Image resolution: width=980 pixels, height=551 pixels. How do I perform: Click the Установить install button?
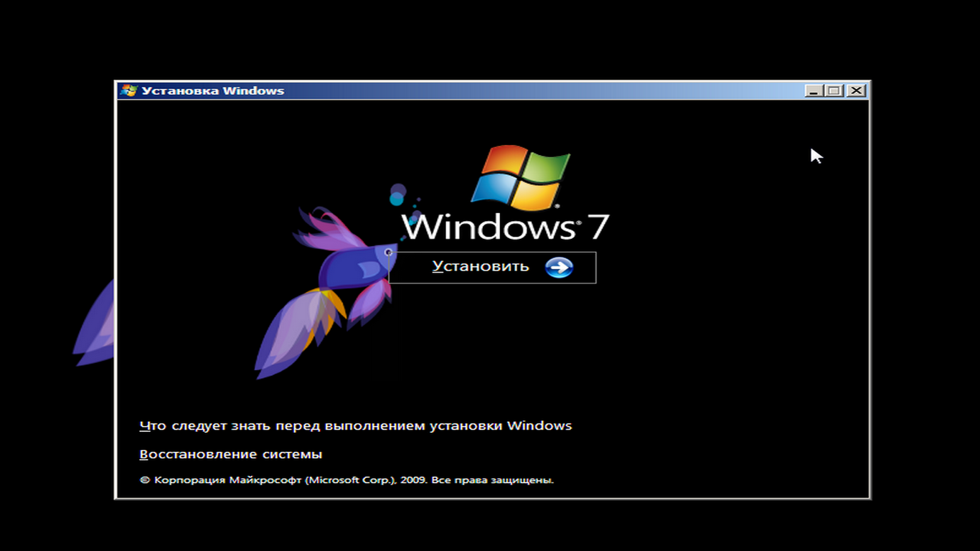492,268
